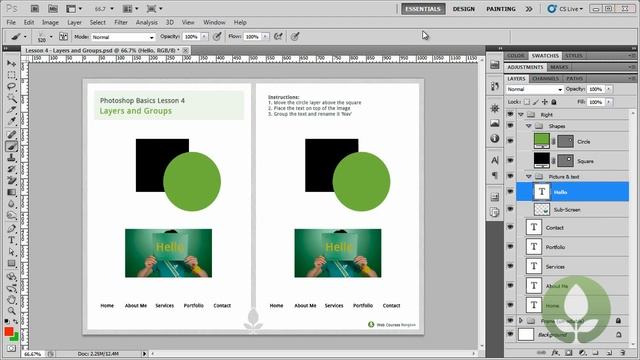This screenshot has height=360, width=640.
Task: Toggle visibility of the Background layer
Action: tap(510, 334)
